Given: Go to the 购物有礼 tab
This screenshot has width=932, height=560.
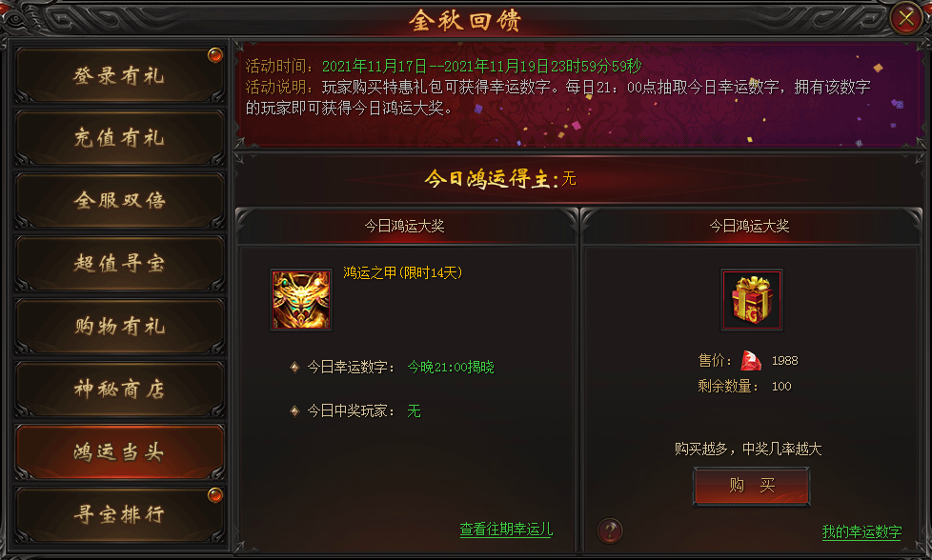Looking at the screenshot, I should [119, 326].
